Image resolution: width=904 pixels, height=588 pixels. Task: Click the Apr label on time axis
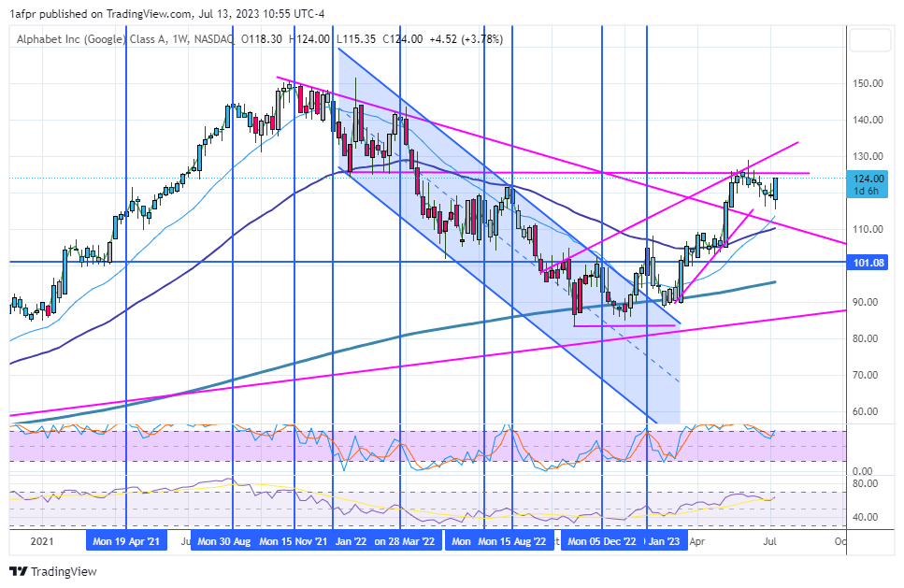(697, 541)
